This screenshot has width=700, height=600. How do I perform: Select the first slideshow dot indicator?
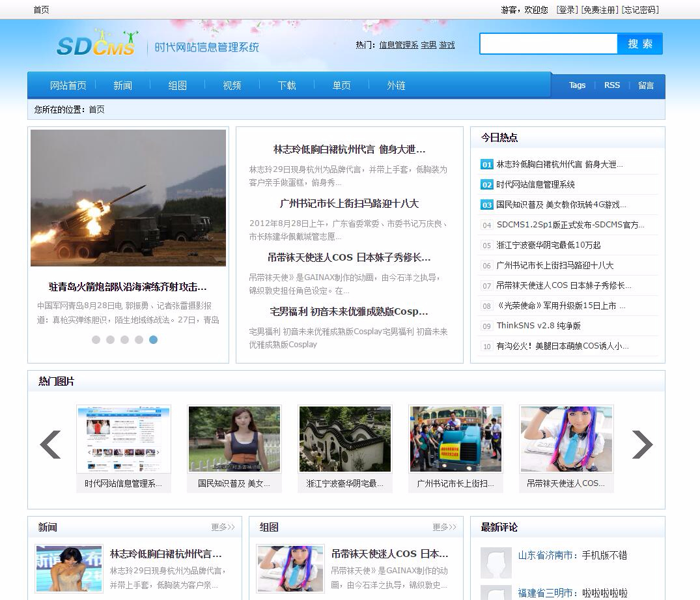point(96,339)
